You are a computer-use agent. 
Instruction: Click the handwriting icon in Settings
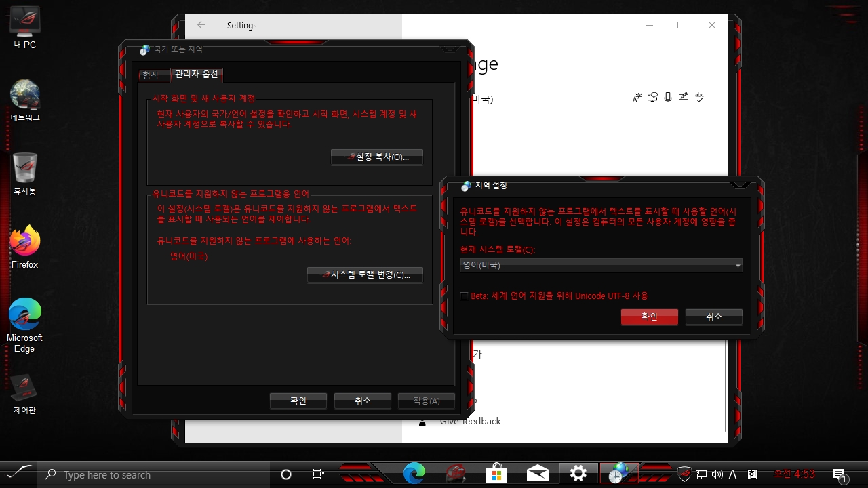684,98
